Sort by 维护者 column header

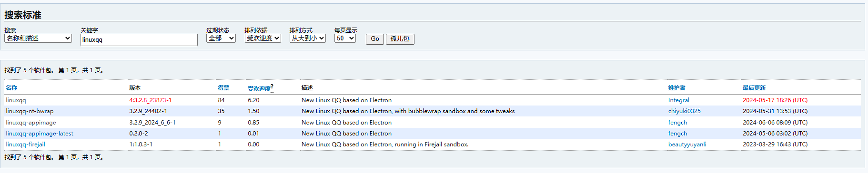(x=676, y=88)
